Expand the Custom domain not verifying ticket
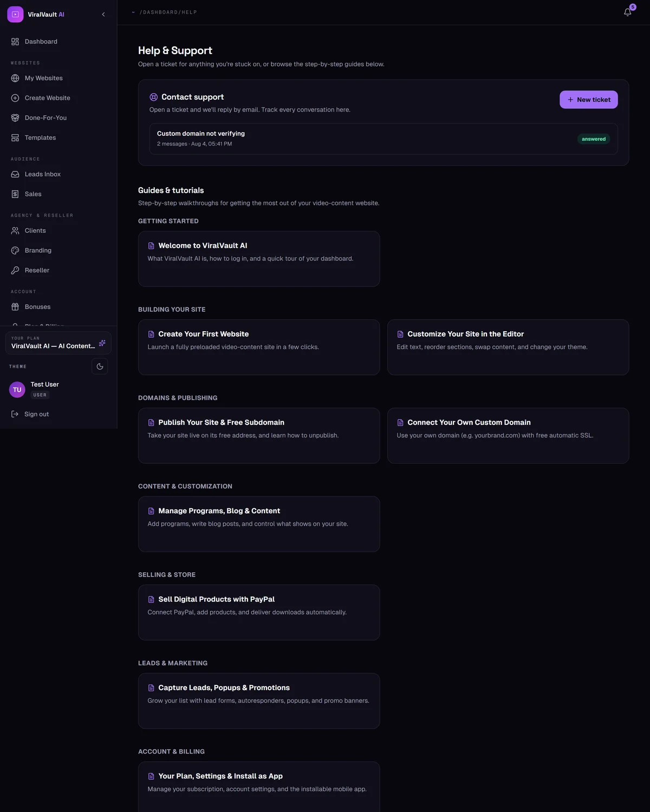Image resolution: width=650 pixels, height=812 pixels. (x=383, y=139)
